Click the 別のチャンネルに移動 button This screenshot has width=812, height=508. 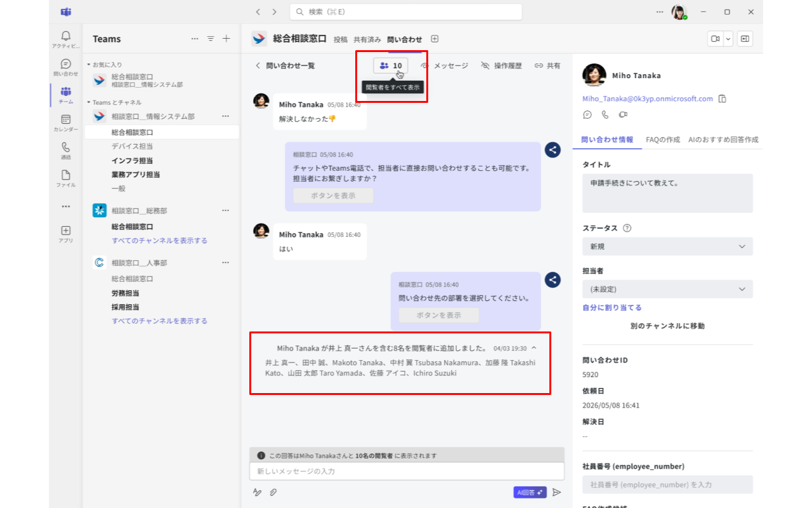667,326
